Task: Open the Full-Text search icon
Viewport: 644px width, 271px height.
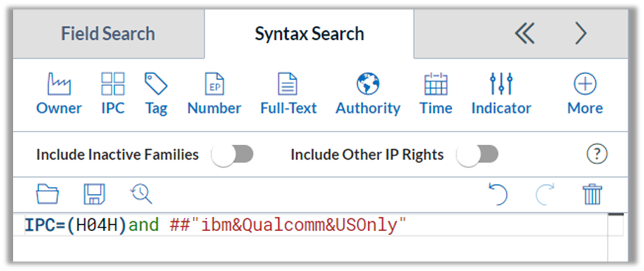Action: click(x=288, y=84)
